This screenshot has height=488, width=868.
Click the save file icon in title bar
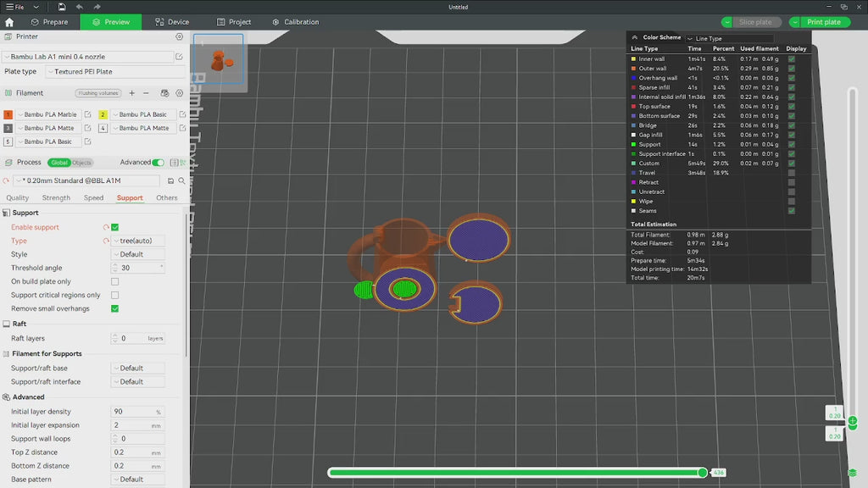61,7
